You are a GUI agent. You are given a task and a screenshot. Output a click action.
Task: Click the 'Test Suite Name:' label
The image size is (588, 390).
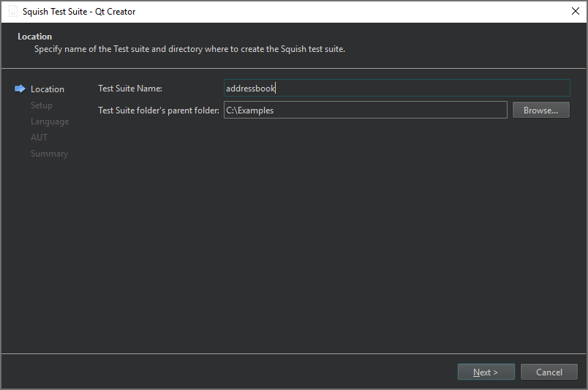tap(130, 89)
